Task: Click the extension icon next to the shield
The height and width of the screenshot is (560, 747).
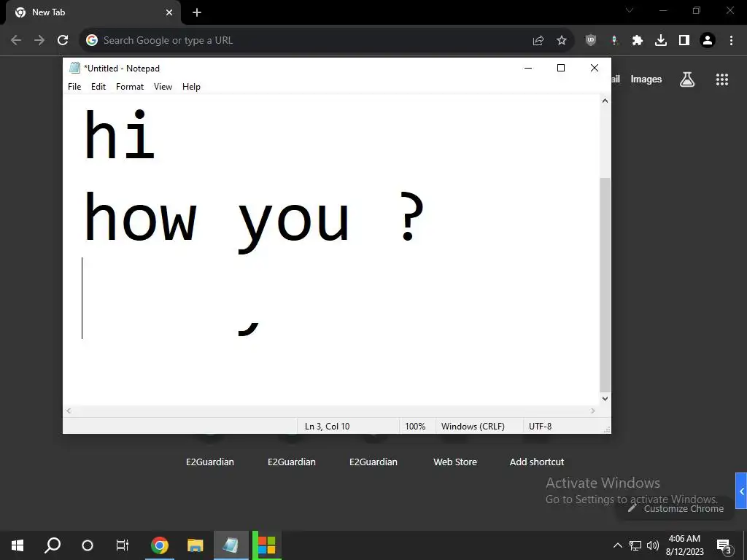Action: point(614,41)
